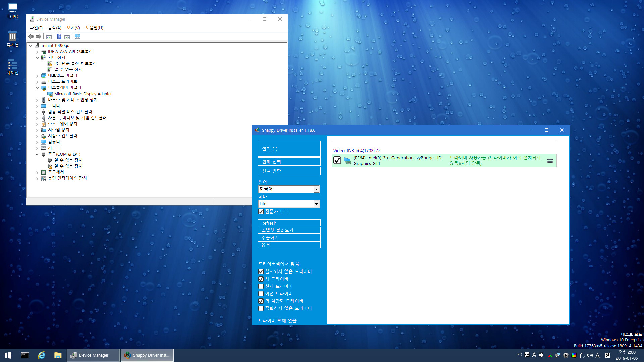This screenshot has height=362, width=644.
Task: Switch to Snappy Driver Installer taskbar button
Action: (x=147, y=355)
